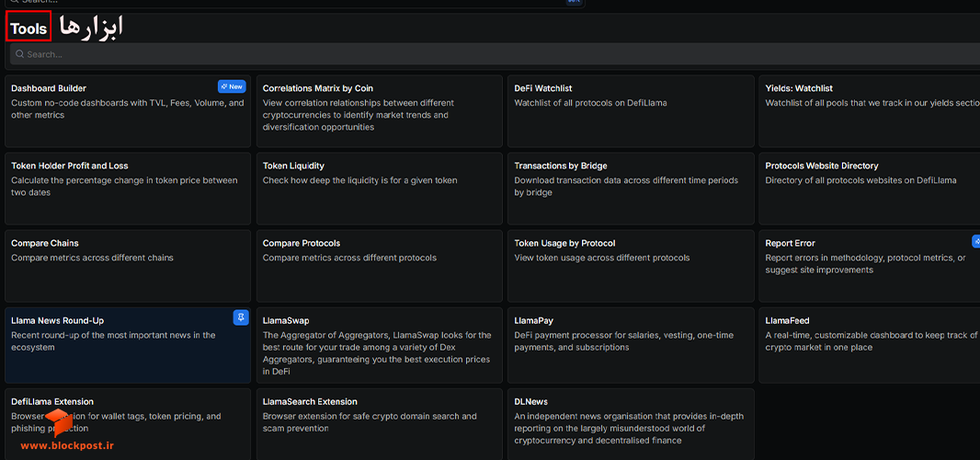This screenshot has height=460, width=980.
Task: Click the pin icon on Llama News Round-Up
Action: (x=241, y=317)
